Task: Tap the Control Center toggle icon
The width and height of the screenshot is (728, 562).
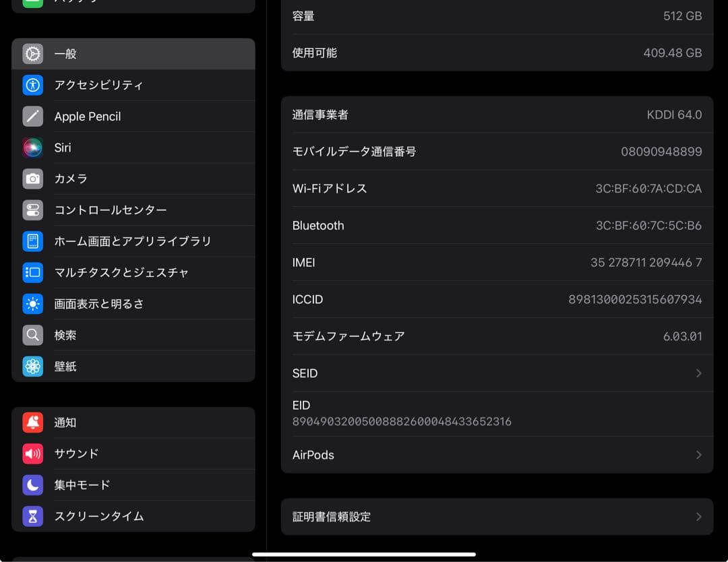Action: [32, 210]
